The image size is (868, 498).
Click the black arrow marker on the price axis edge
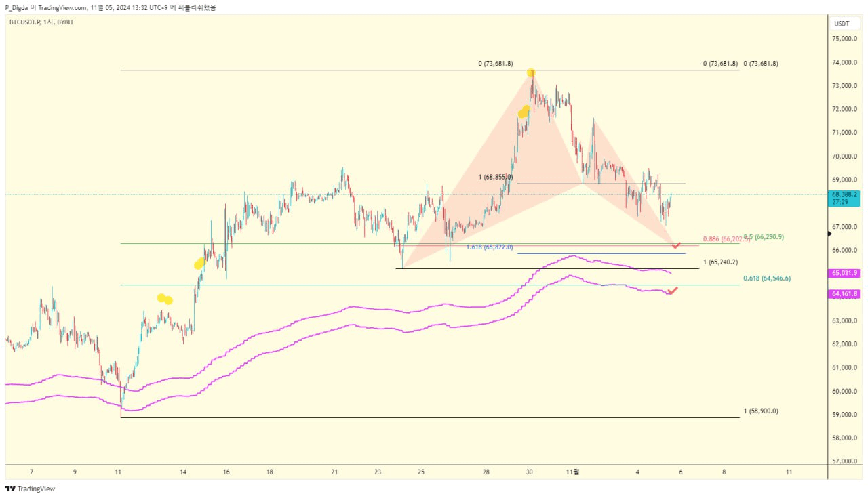[830, 234]
